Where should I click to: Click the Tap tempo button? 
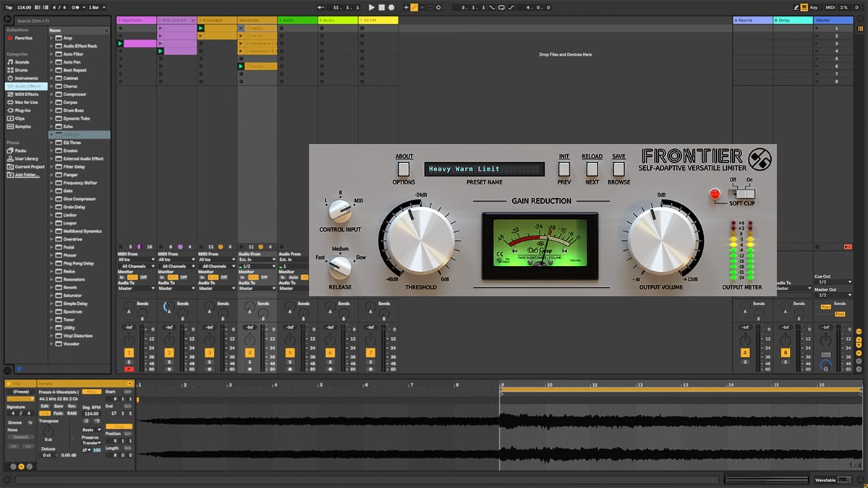tap(9, 7)
